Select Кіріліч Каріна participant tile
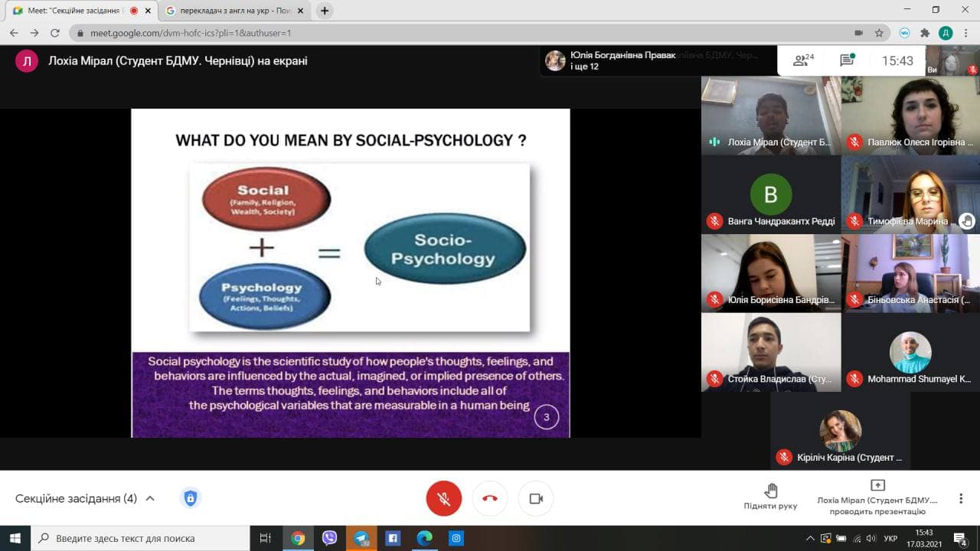Image resolution: width=980 pixels, height=551 pixels. pos(841,432)
